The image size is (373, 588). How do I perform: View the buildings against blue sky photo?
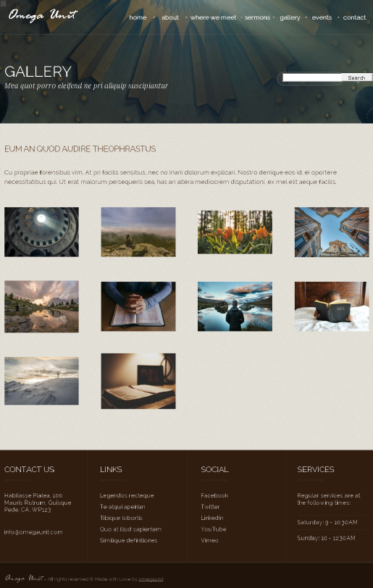tap(332, 232)
